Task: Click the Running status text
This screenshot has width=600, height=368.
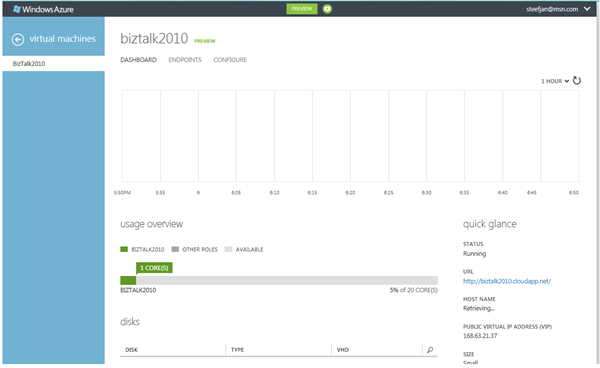Action: pyautogui.click(x=474, y=254)
